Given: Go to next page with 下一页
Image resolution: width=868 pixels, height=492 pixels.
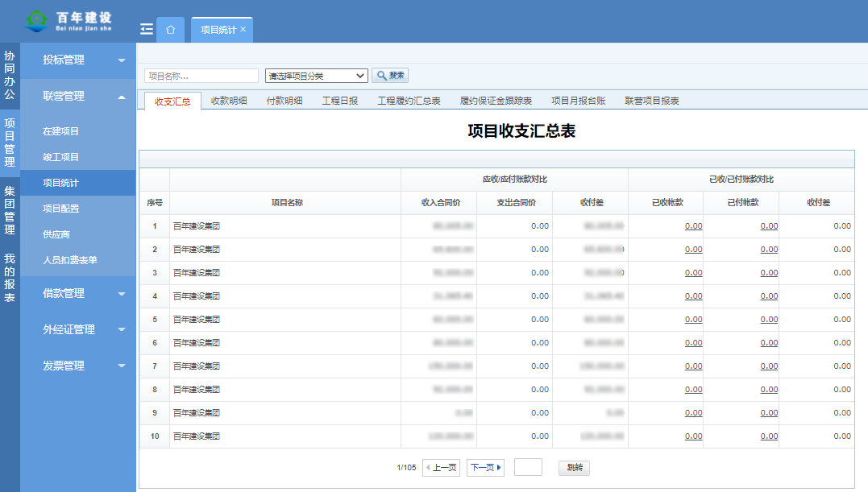Looking at the screenshot, I should pyautogui.click(x=485, y=468).
